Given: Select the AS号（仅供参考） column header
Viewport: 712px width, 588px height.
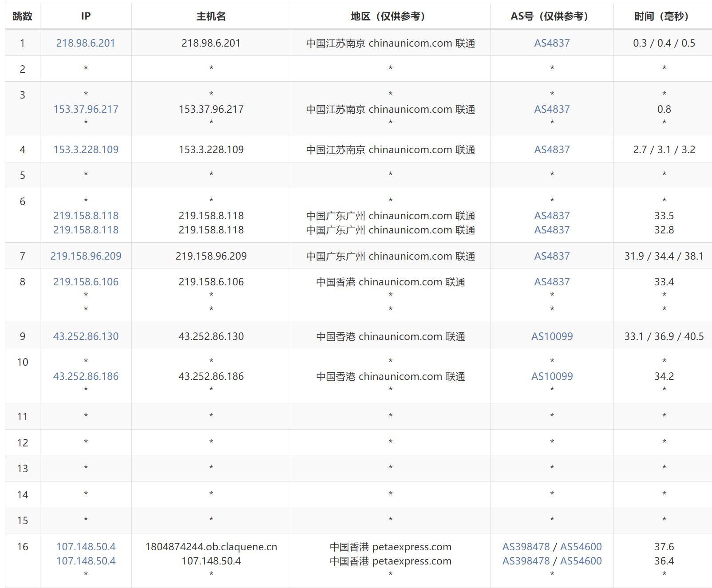Looking at the screenshot, I should (552, 16).
